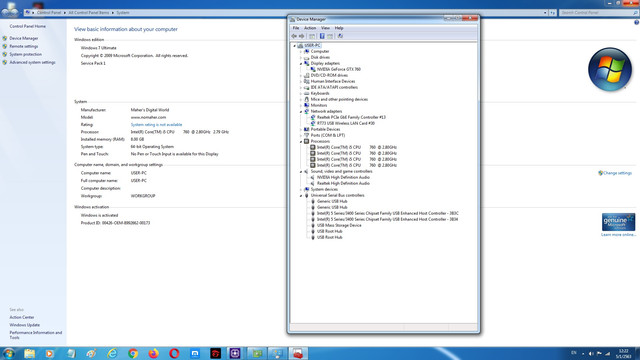The image size is (640, 360).
Task: Open Performance Information and Tools link
Action: (36, 335)
